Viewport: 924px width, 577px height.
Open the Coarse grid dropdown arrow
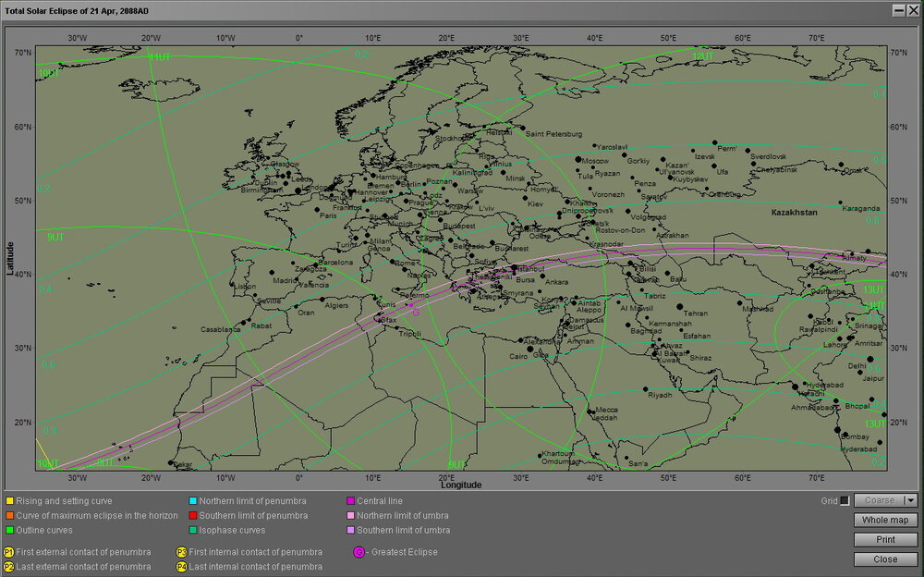[x=911, y=500]
